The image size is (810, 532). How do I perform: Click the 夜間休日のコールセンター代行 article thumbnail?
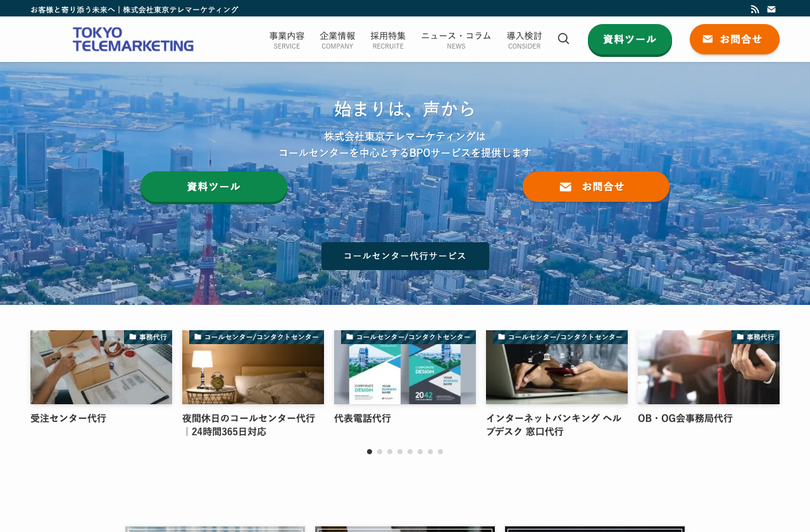tap(253, 367)
